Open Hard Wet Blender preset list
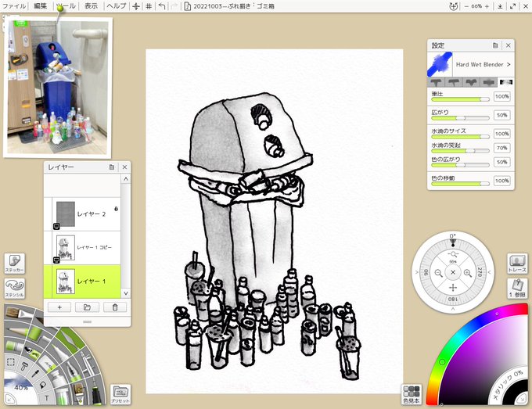Image resolution: width=532 pixels, height=409 pixels. coord(483,64)
